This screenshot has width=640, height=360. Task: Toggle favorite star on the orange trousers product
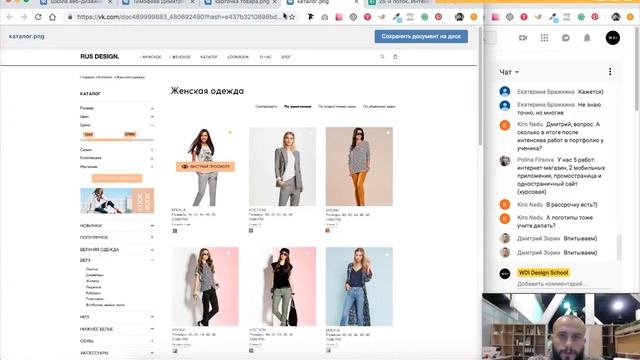coord(388,133)
